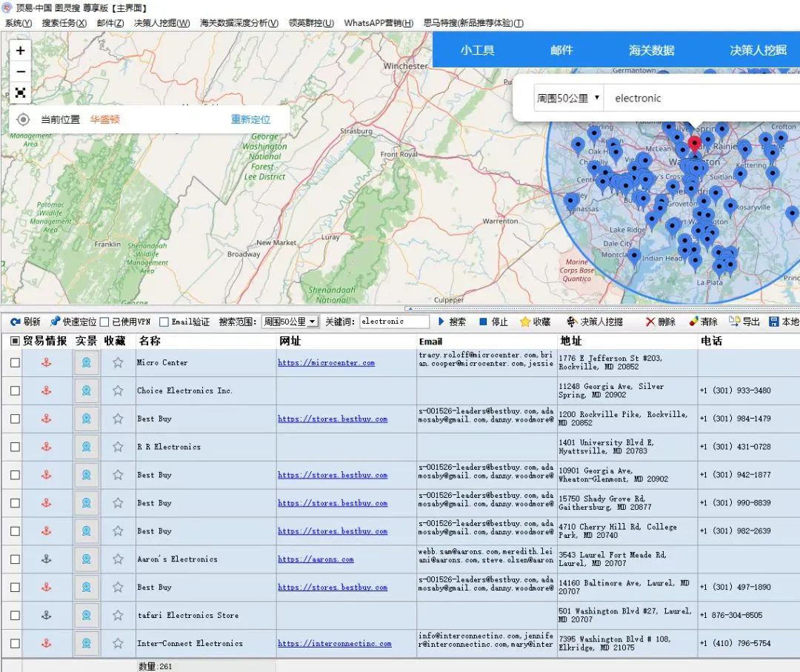Click the electronic map search field
Viewport: 800px width, 672px height.
tap(701, 98)
